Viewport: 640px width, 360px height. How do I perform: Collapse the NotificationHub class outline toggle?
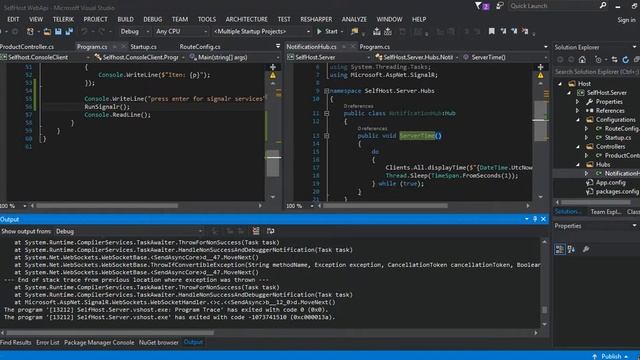tap(327, 113)
